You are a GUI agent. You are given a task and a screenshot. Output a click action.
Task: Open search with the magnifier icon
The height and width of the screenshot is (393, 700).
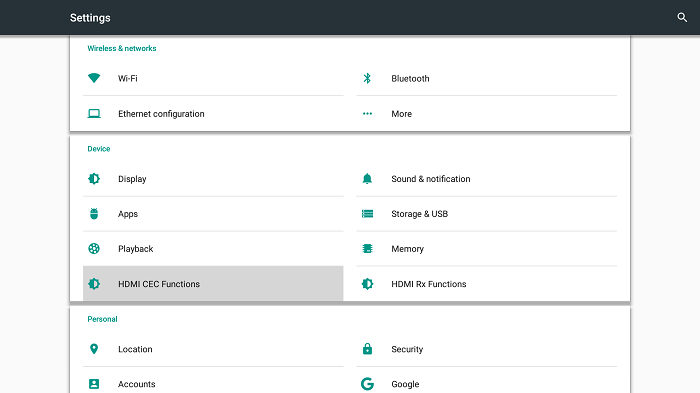click(682, 17)
